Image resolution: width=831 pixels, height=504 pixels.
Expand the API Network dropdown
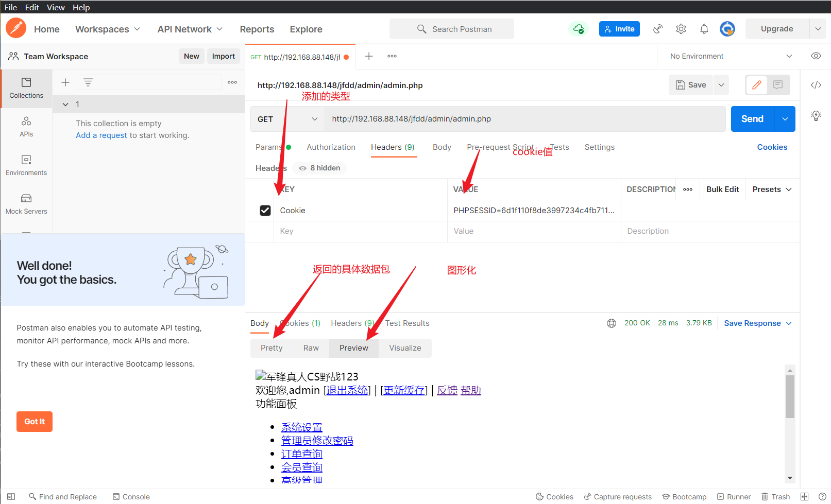(x=190, y=29)
